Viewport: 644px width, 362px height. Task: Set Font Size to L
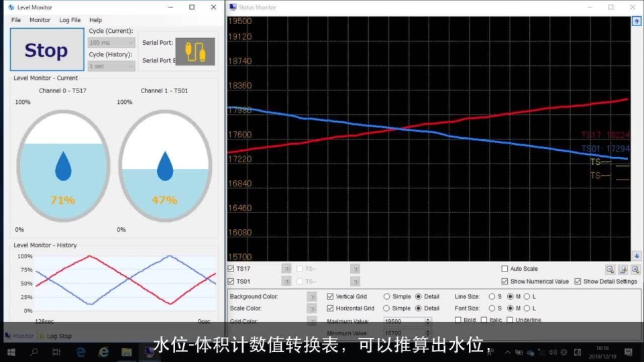(x=527, y=308)
